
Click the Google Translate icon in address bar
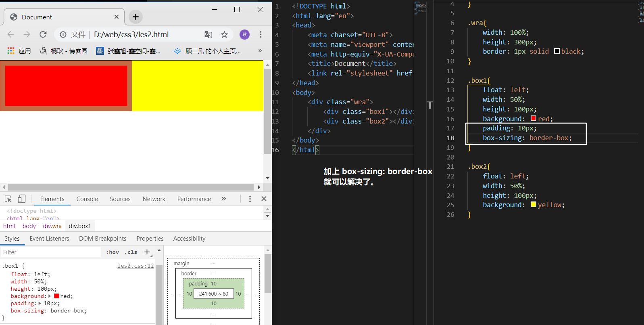[208, 35]
